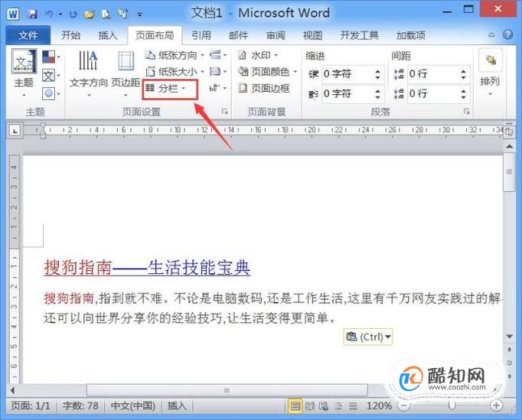This screenshot has width=522, height=420.
Task: Click the 120% zoom level button
Action: 379,405
